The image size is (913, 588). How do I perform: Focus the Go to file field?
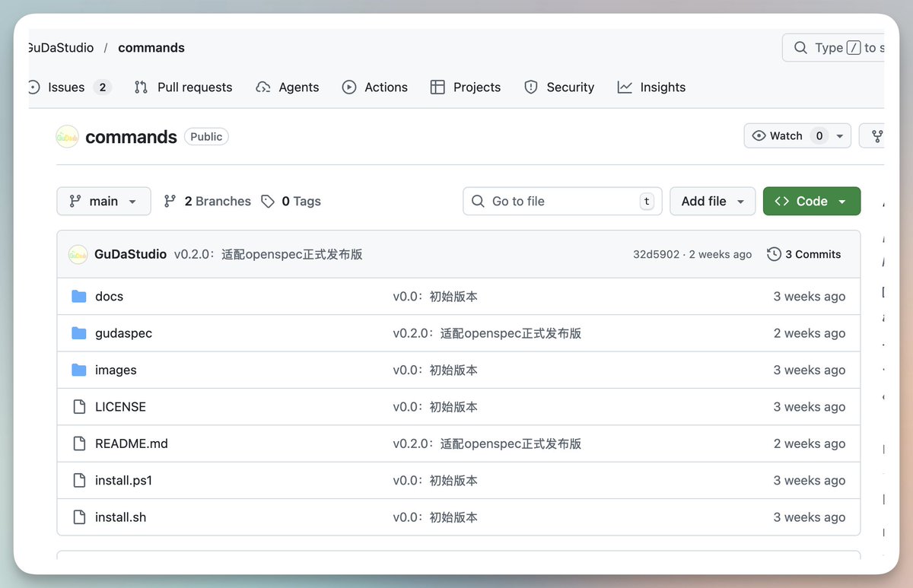pos(562,202)
